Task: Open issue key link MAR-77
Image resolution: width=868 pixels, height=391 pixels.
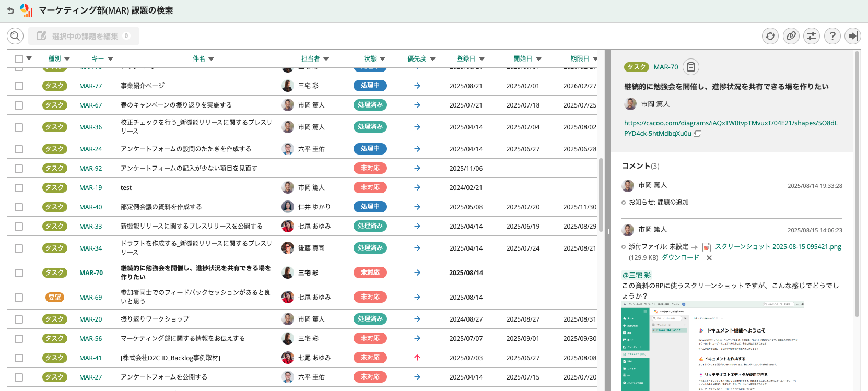Action: pyautogui.click(x=91, y=86)
